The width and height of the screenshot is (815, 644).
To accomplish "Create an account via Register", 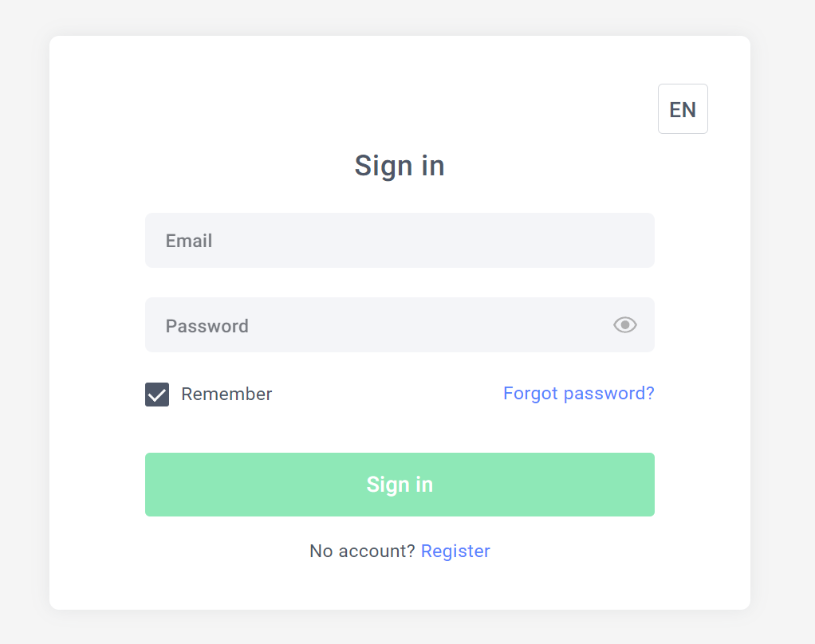I will [x=455, y=551].
